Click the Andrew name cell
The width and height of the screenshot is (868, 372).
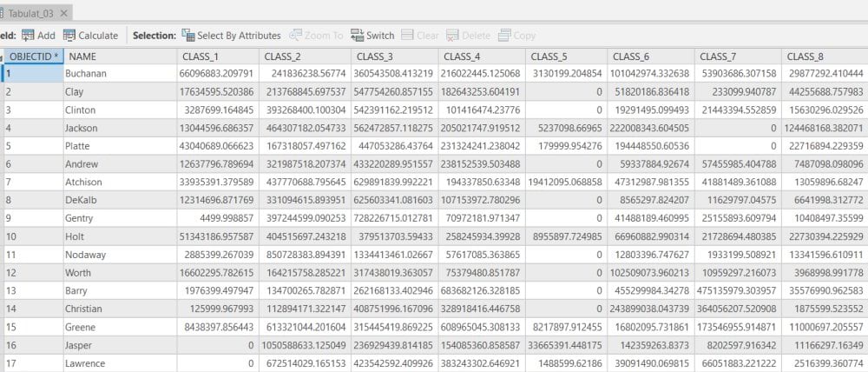click(x=122, y=164)
